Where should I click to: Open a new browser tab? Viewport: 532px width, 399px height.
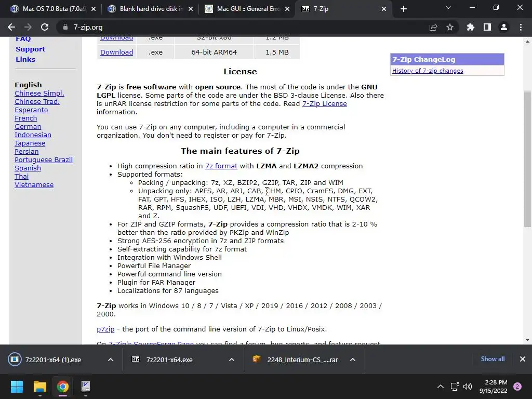point(403,9)
